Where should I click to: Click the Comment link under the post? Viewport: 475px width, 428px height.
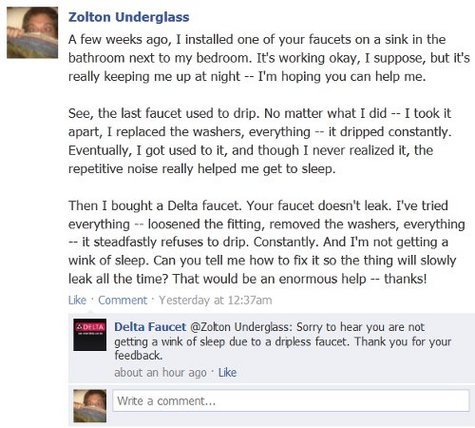click(x=123, y=300)
